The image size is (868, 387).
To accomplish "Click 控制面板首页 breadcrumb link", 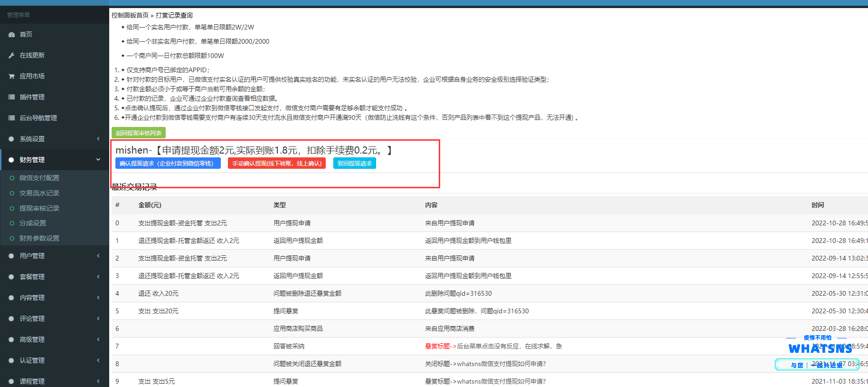I will pyautogui.click(x=130, y=15).
